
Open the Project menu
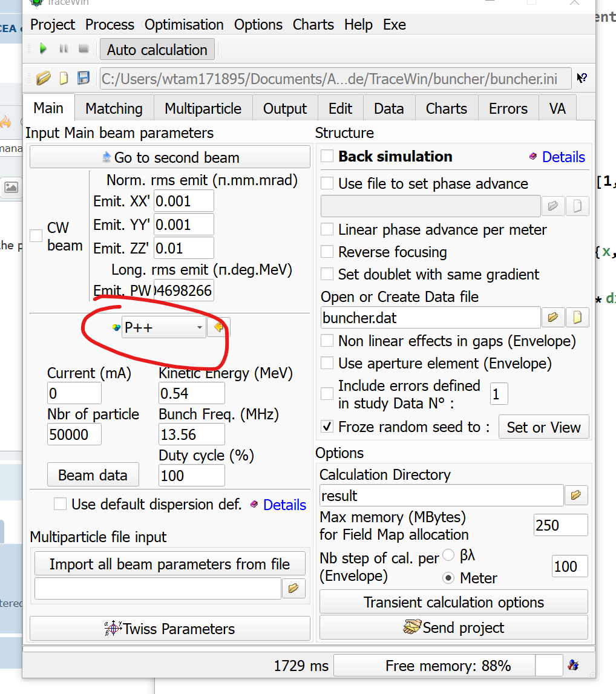(x=52, y=25)
